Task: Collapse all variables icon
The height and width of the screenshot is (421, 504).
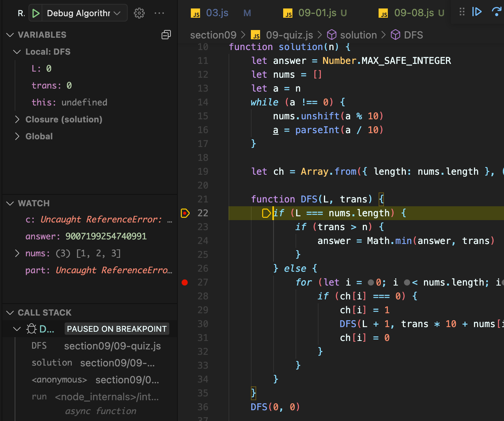Action: pyautogui.click(x=166, y=35)
